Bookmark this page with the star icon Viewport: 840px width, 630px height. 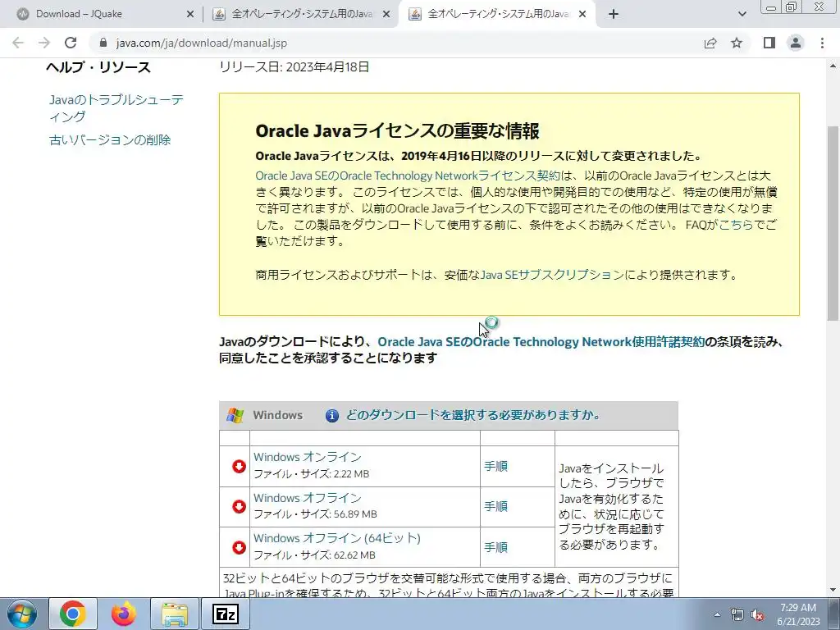pos(737,43)
